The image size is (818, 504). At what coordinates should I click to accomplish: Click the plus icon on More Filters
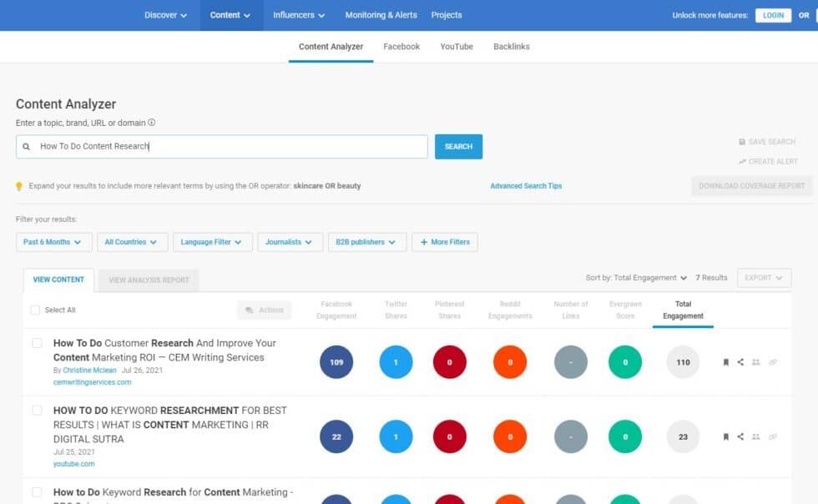tap(424, 242)
